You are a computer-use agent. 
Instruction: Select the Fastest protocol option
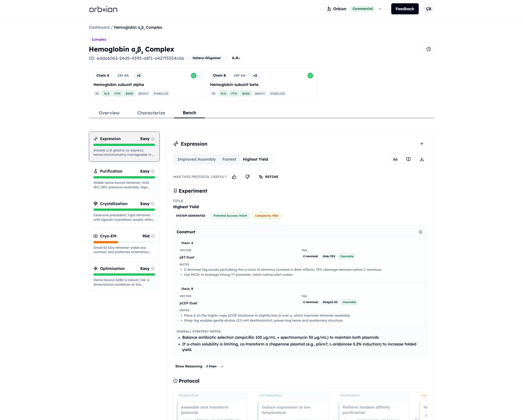pos(229,159)
